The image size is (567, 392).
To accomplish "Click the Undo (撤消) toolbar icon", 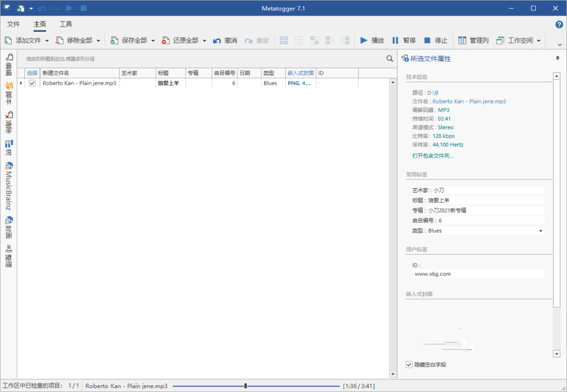I will pos(218,40).
